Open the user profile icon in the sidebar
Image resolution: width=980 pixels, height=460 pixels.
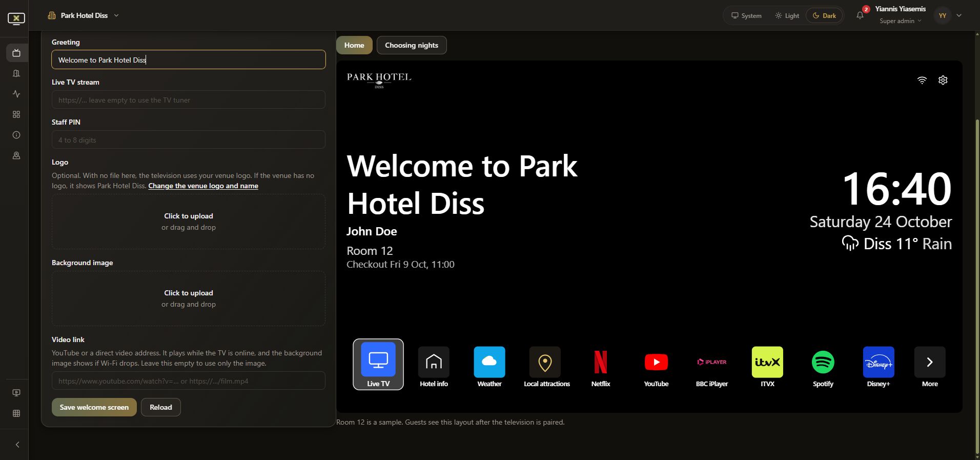(x=16, y=155)
